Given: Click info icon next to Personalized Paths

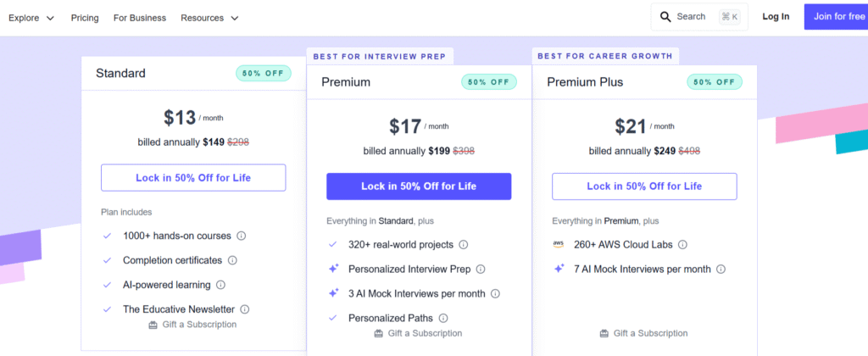Looking at the screenshot, I should (443, 318).
